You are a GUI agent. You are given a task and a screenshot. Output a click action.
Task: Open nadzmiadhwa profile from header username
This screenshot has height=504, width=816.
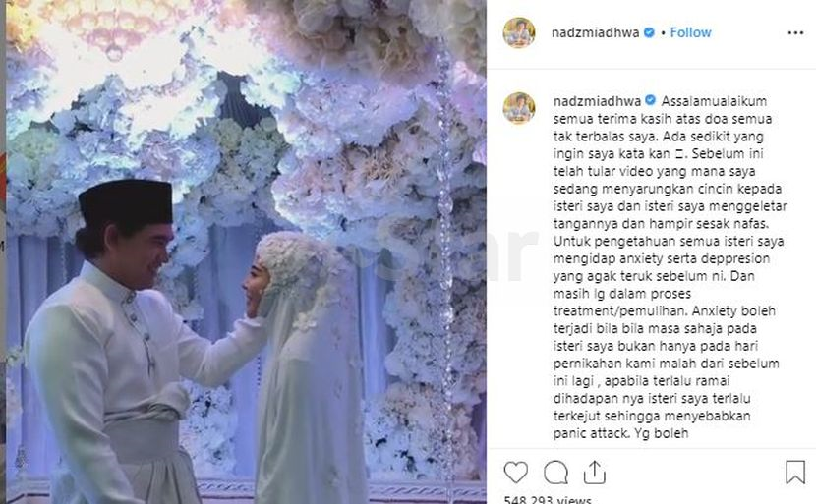tap(596, 32)
